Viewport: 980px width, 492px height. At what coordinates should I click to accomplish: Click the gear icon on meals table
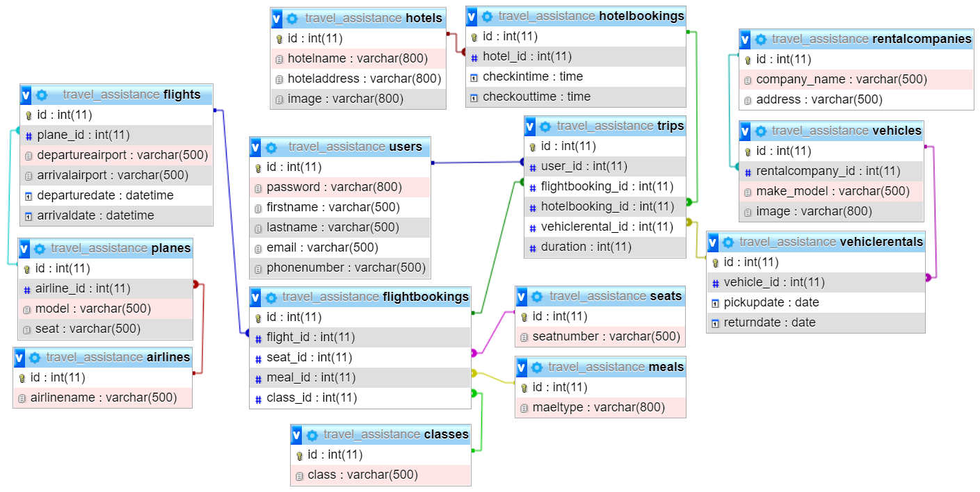coord(537,368)
